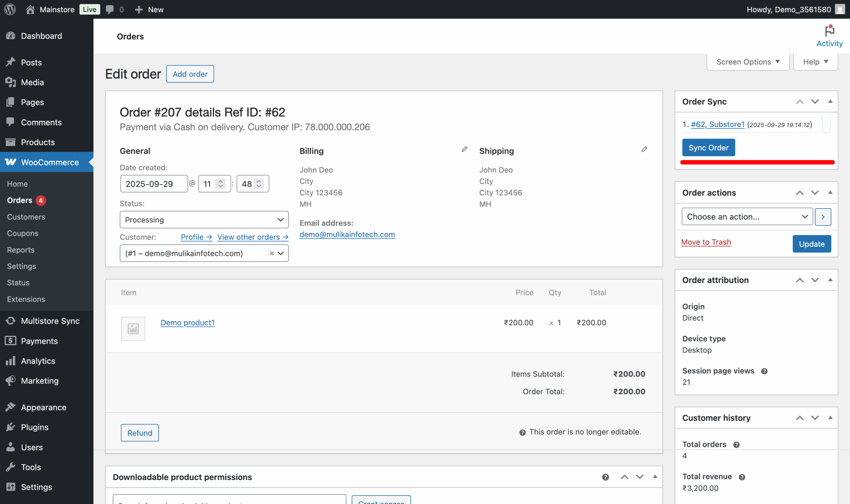
Task: Open the Choose an action dropdown
Action: [746, 217]
